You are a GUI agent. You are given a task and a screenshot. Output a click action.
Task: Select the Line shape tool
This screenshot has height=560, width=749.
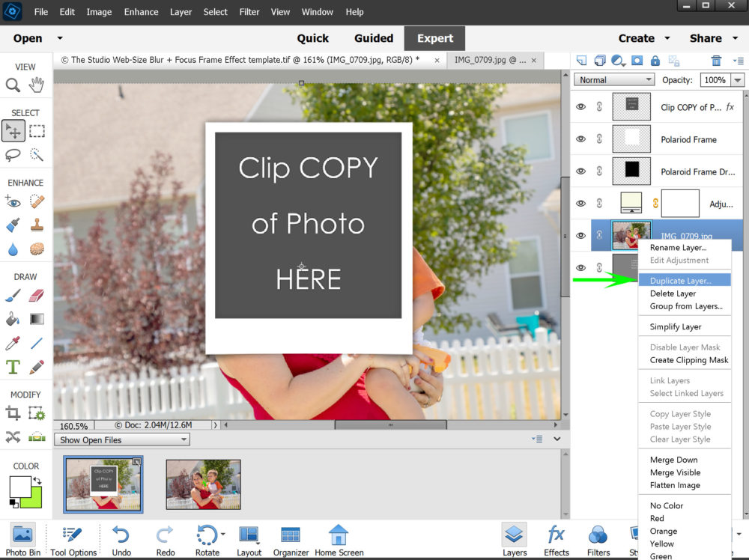coord(37,343)
